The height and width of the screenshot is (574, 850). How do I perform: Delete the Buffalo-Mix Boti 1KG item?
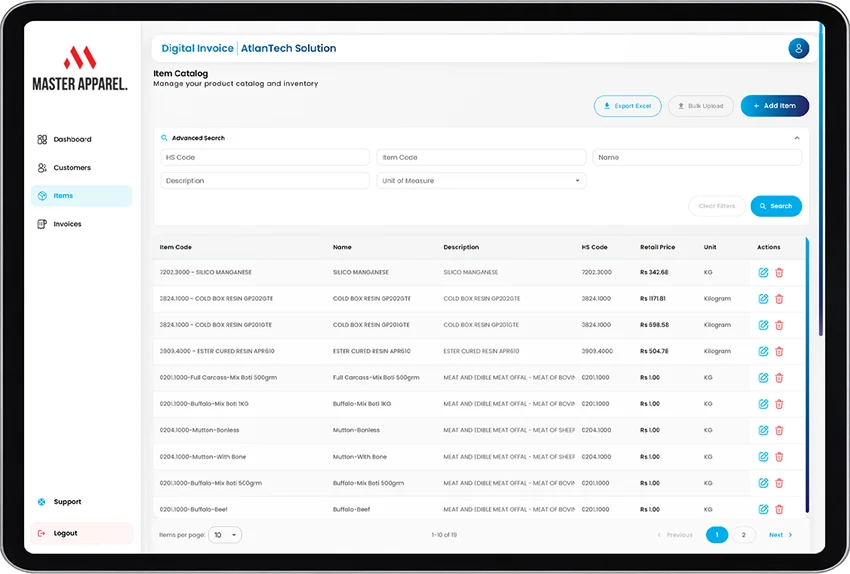(779, 404)
